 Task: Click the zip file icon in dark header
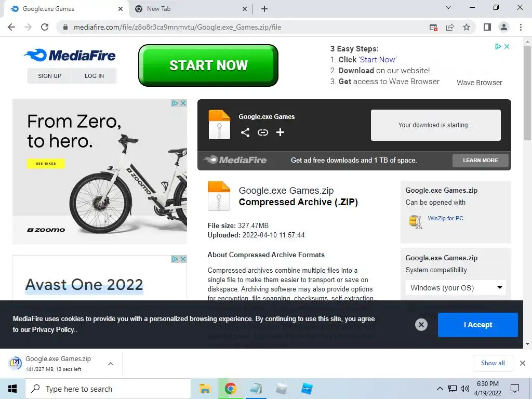tap(219, 125)
